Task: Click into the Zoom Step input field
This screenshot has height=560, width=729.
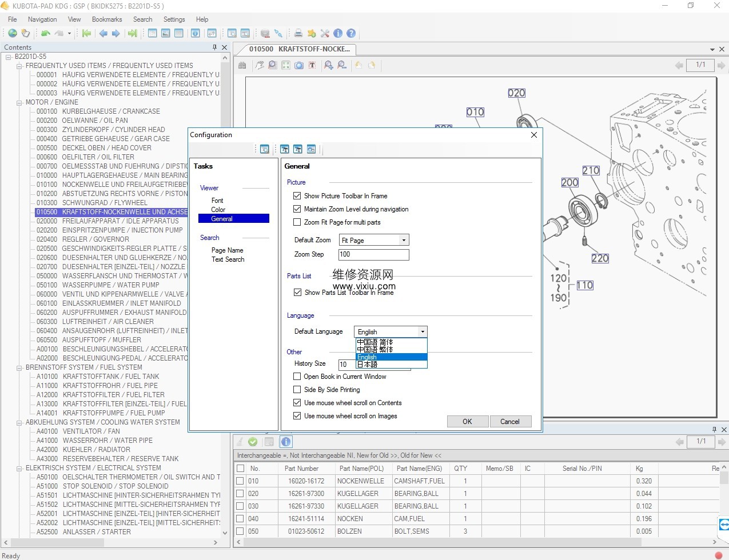Action: click(374, 254)
